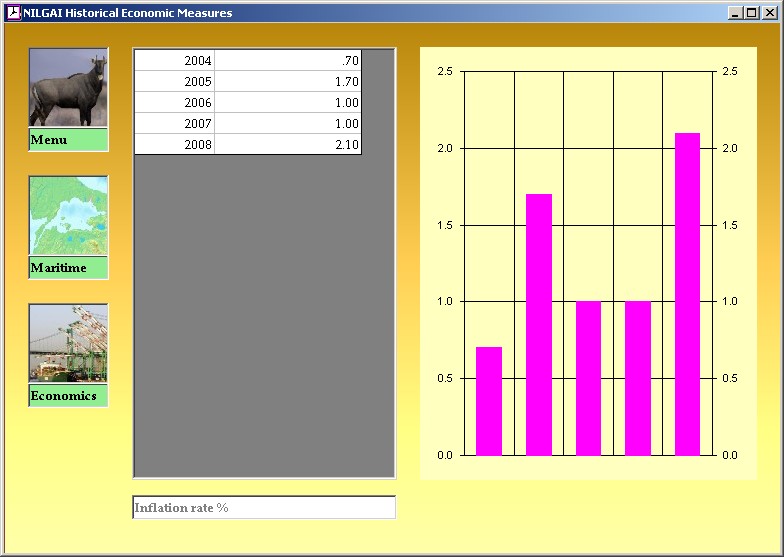Pick the 2007 year cell
Screen dimensions: 784x557
pyautogui.click(x=175, y=124)
